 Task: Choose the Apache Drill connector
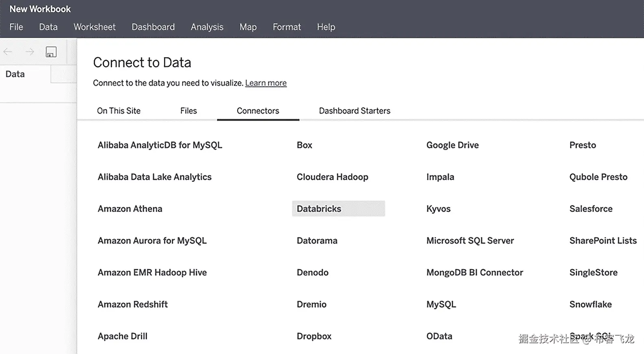pyautogui.click(x=123, y=336)
